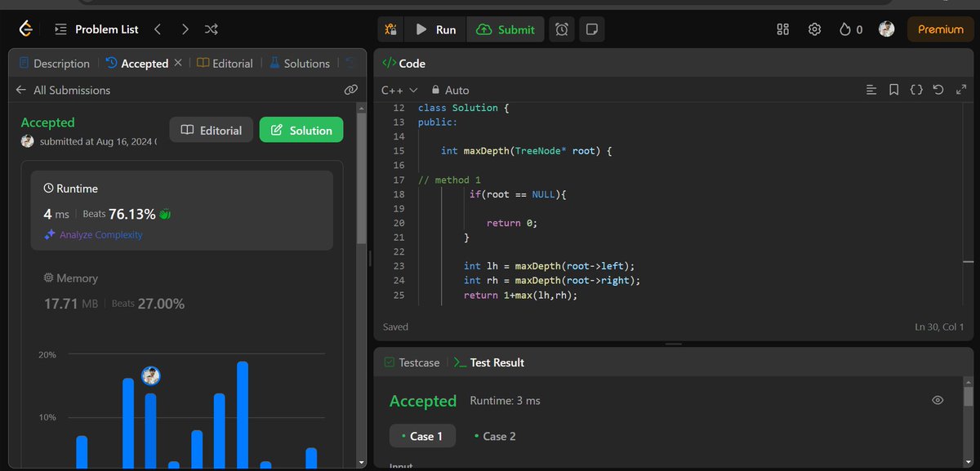Click the line 'return 1+max(lh,rh);'
This screenshot has height=471, width=980.
[520, 295]
